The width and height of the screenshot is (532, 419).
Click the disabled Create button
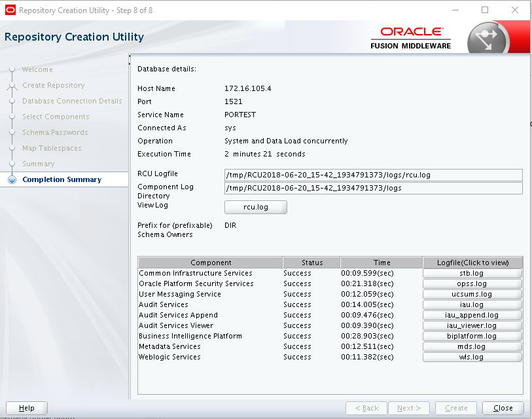(x=456, y=408)
